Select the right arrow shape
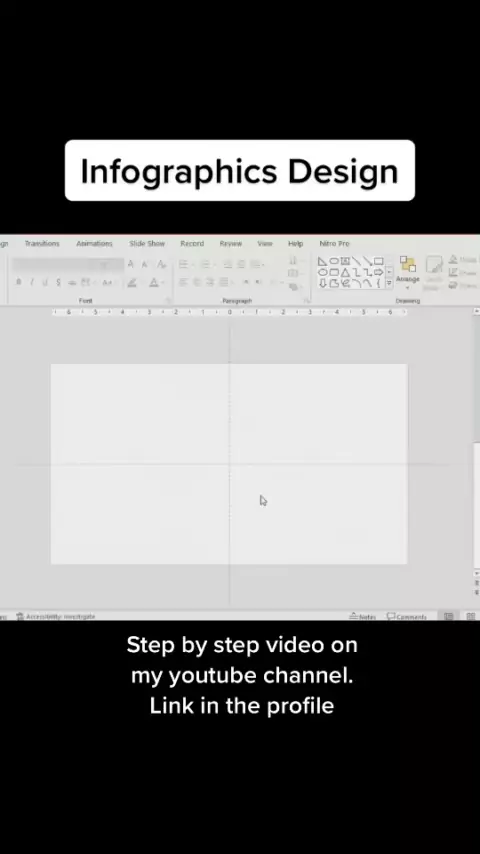Viewport: 480px width, 854px height. [x=378, y=272]
